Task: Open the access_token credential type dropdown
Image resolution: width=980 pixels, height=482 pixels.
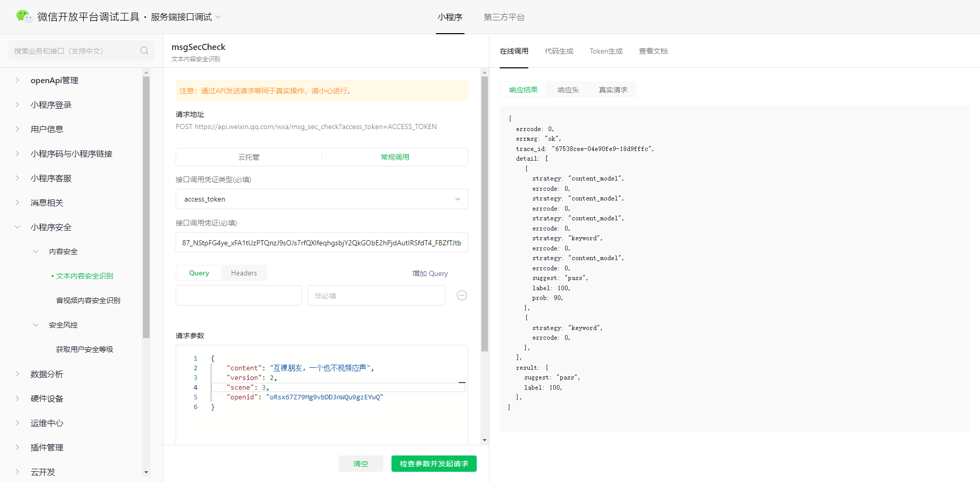Action: [x=322, y=199]
